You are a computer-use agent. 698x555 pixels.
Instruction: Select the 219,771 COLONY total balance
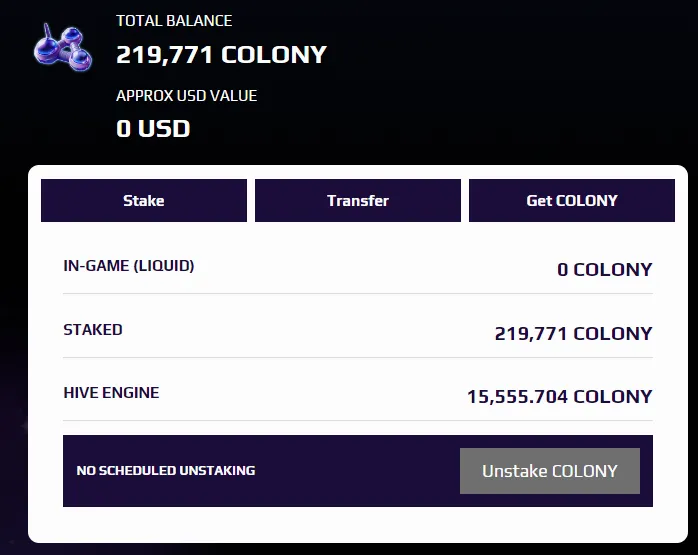[221, 55]
